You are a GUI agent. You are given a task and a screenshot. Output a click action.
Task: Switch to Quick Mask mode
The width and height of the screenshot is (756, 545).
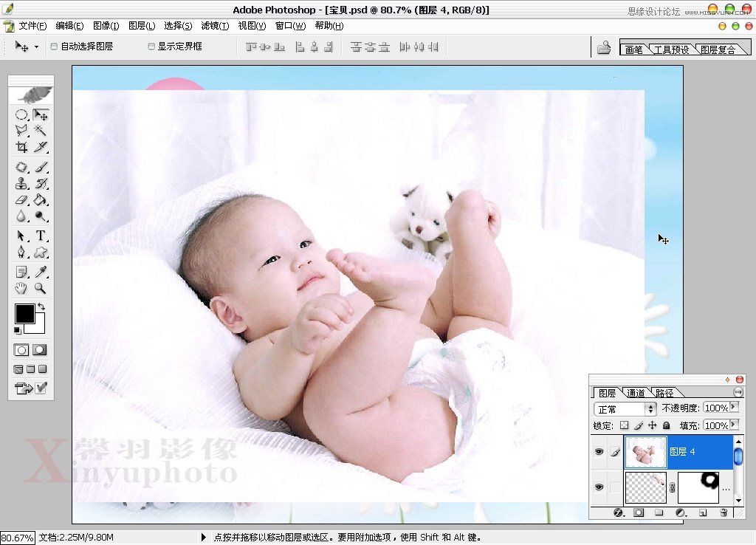[x=40, y=350]
